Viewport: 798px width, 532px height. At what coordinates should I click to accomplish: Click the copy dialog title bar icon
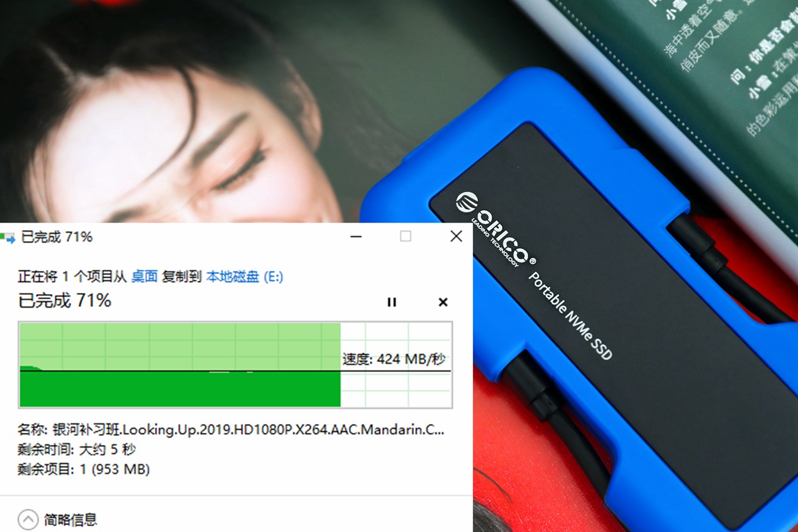(8, 237)
